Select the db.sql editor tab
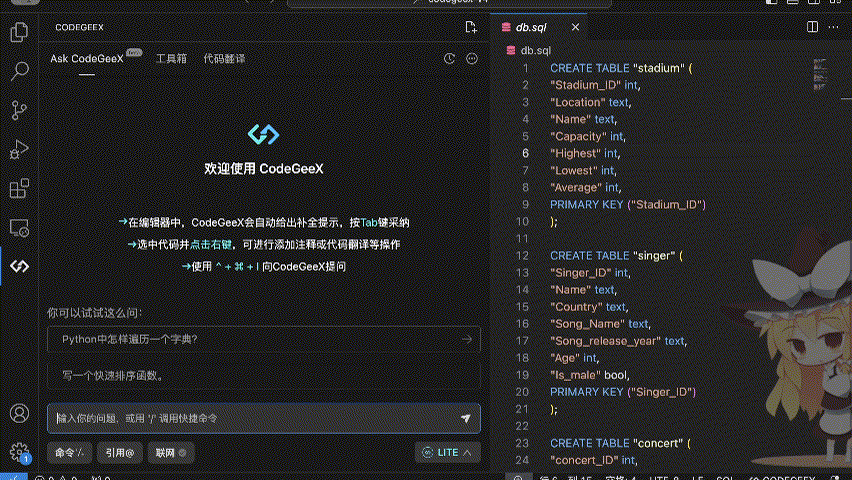Image resolution: width=852 pixels, height=480 pixels. [538, 27]
